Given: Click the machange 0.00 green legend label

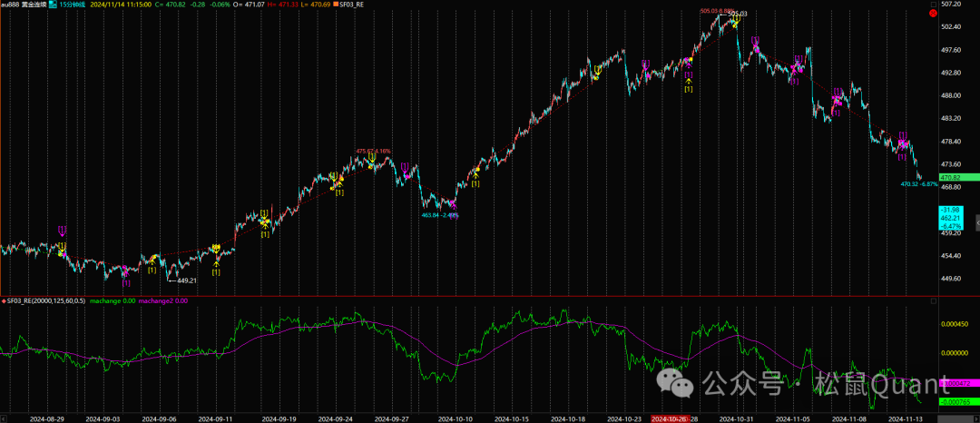Looking at the screenshot, I should pos(113,300).
